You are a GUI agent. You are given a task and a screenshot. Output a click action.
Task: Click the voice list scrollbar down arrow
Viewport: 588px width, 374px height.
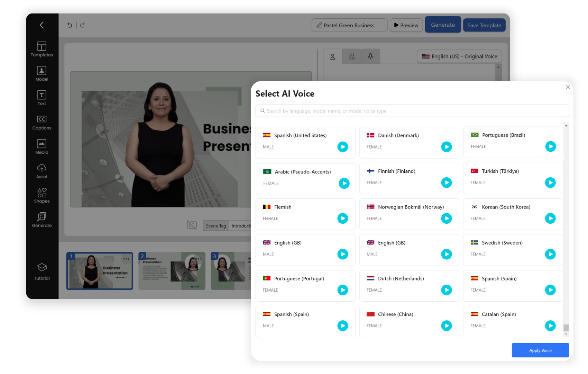[x=566, y=334]
